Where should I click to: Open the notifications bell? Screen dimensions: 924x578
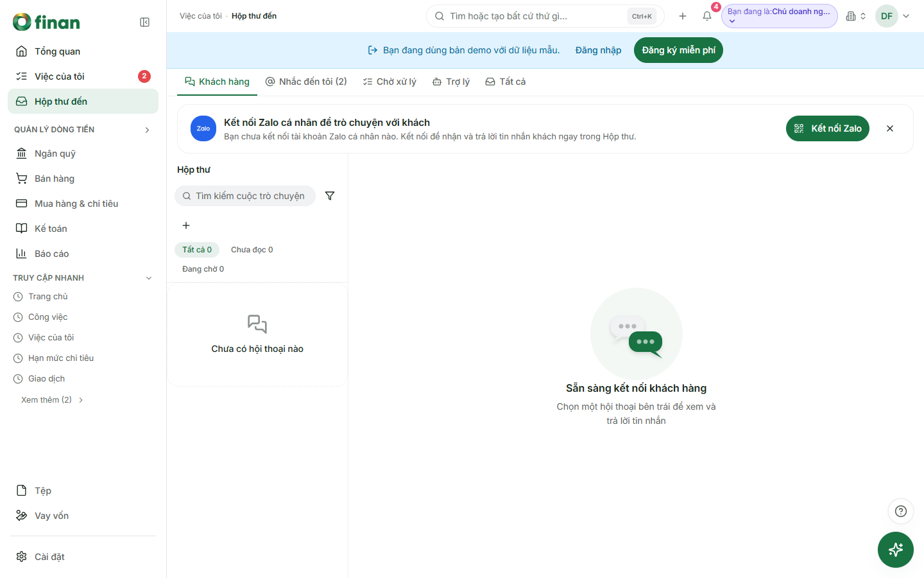point(707,16)
